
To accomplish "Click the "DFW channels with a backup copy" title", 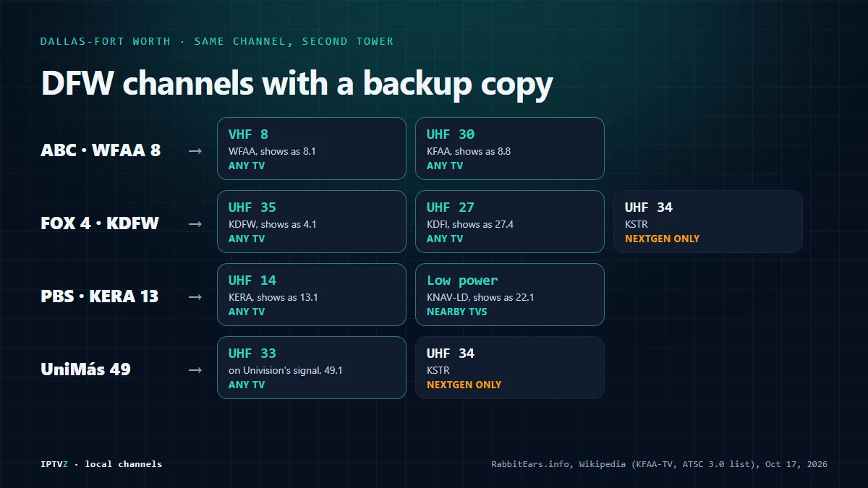I will coord(297,84).
